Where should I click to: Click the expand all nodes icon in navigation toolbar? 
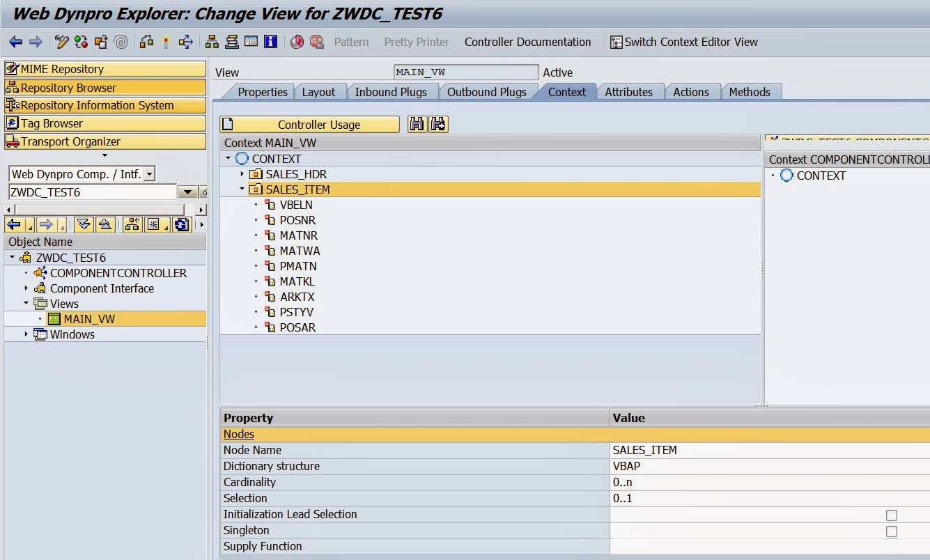click(x=84, y=224)
